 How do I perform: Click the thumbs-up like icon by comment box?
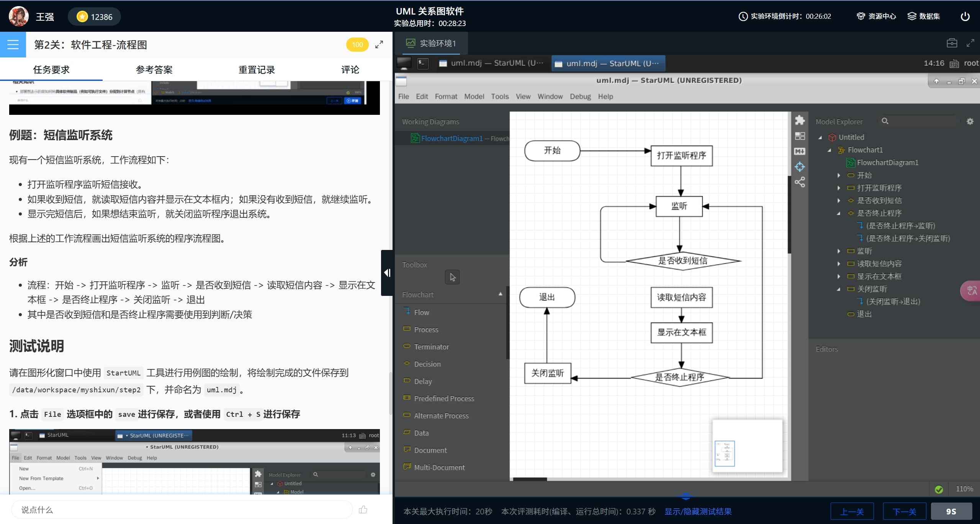[363, 509]
